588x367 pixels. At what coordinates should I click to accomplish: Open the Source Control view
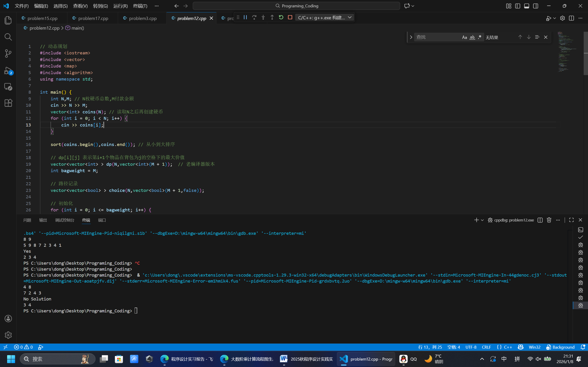point(8,53)
